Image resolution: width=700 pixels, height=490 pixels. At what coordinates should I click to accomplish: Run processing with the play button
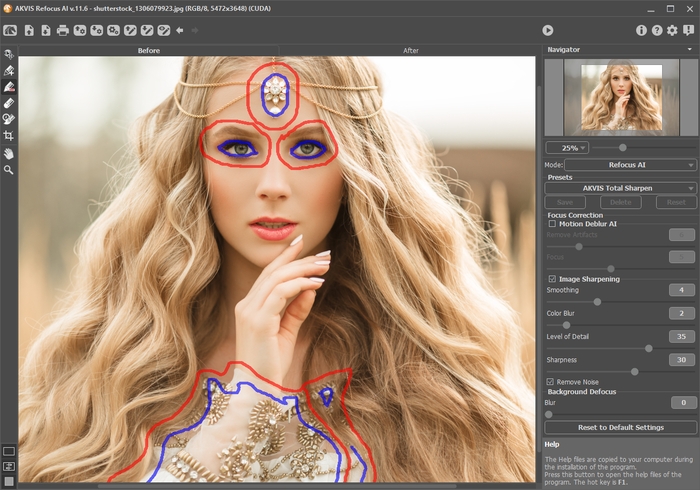click(548, 30)
